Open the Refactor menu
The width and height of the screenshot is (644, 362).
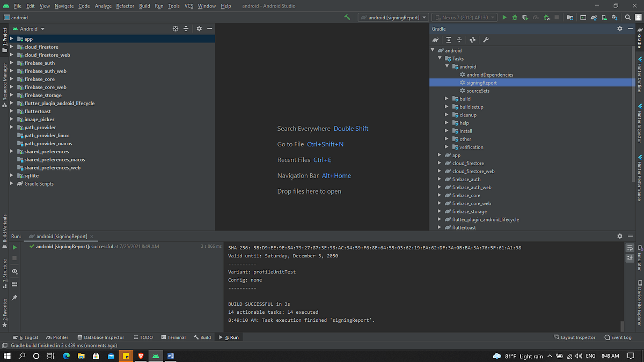[x=126, y=6]
